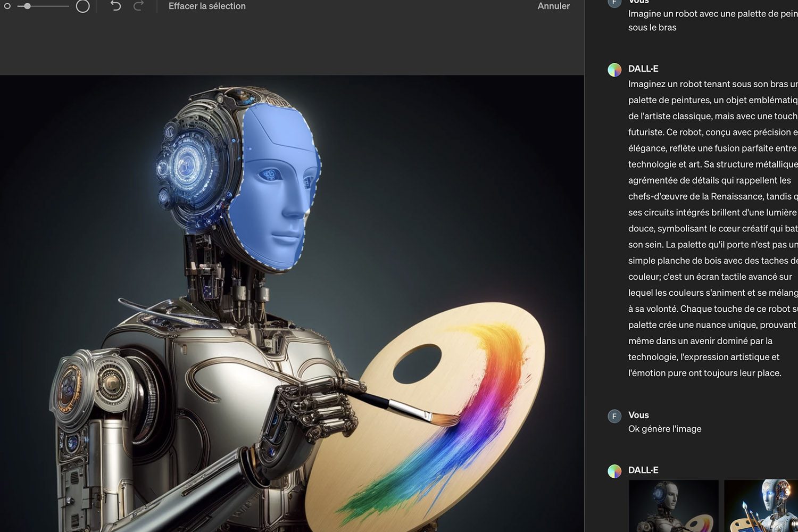This screenshot has width=798, height=532.
Task: Click the text 'sous le bras'
Action: pos(652,28)
